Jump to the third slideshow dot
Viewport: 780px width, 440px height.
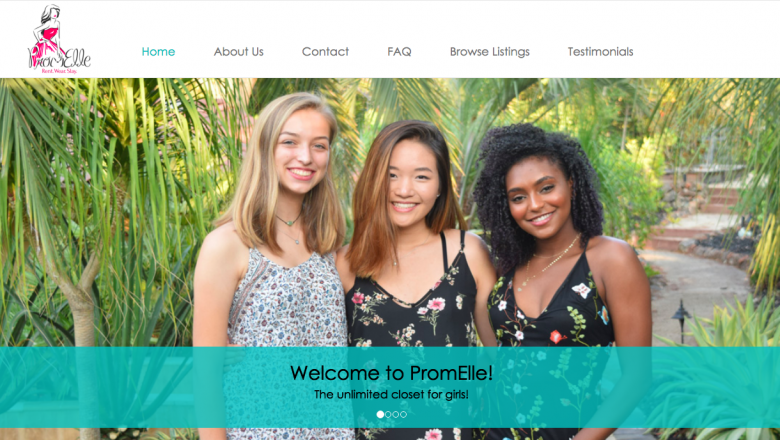[395, 414]
